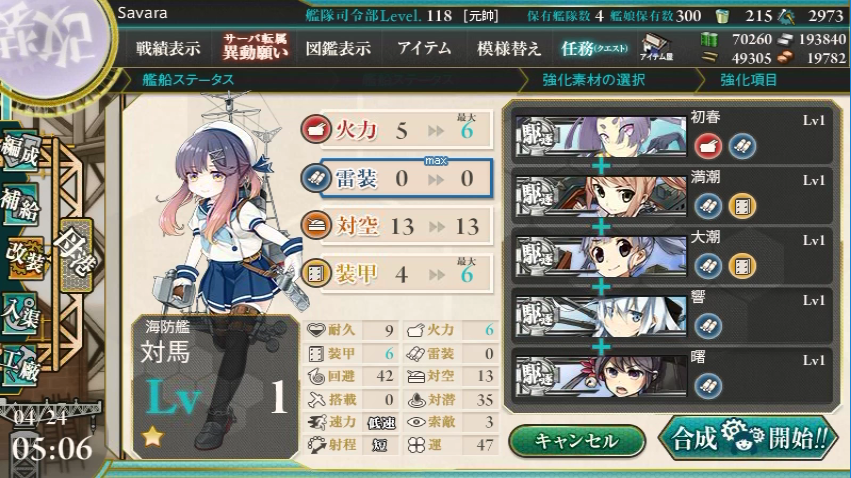Open the アイテム屋 shop icon

656,47
